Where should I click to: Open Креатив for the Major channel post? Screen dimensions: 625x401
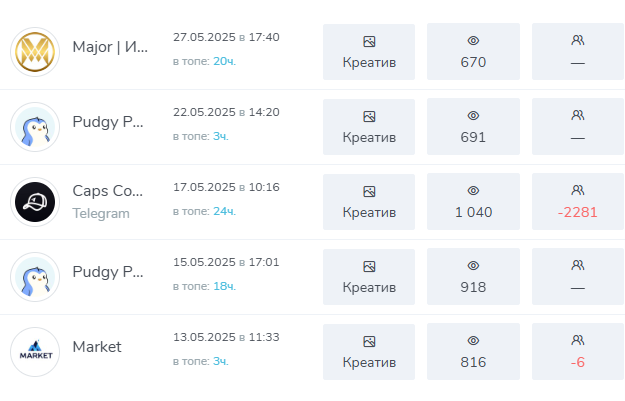(x=369, y=52)
